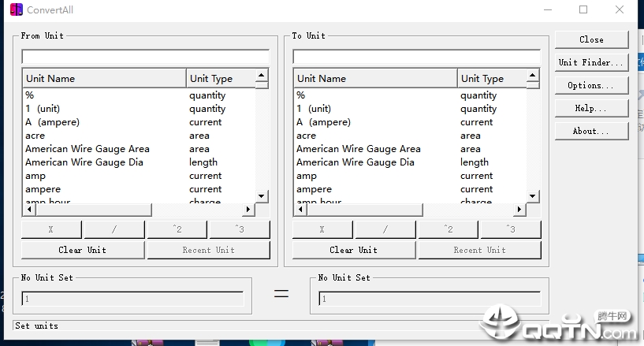This screenshot has width=644, height=346.
Task: Click From Unit horizontal scroll right arrow
Action: pyautogui.click(x=248, y=210)
